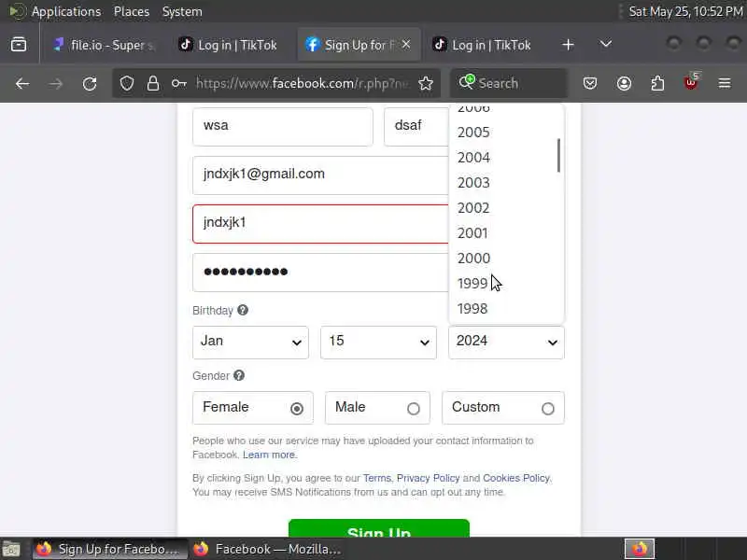Click the MATE logo icon beside Applications

point(17,11)
